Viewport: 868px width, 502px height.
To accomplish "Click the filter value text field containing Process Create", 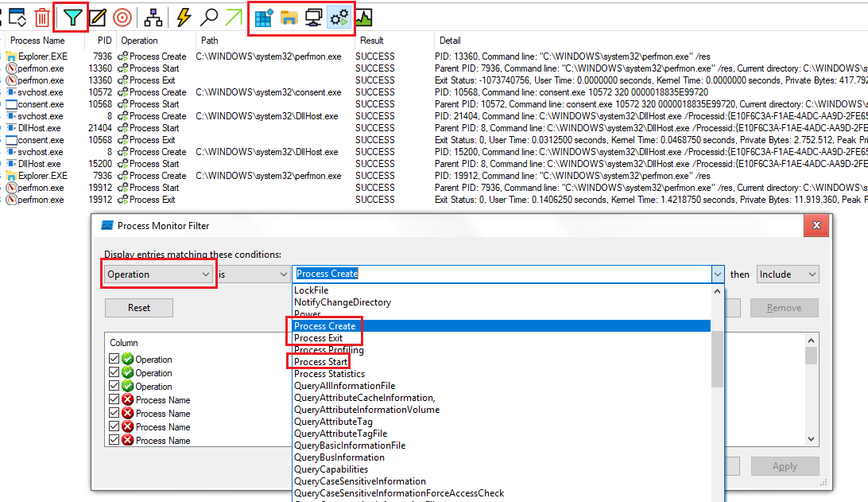I will 501,274.
